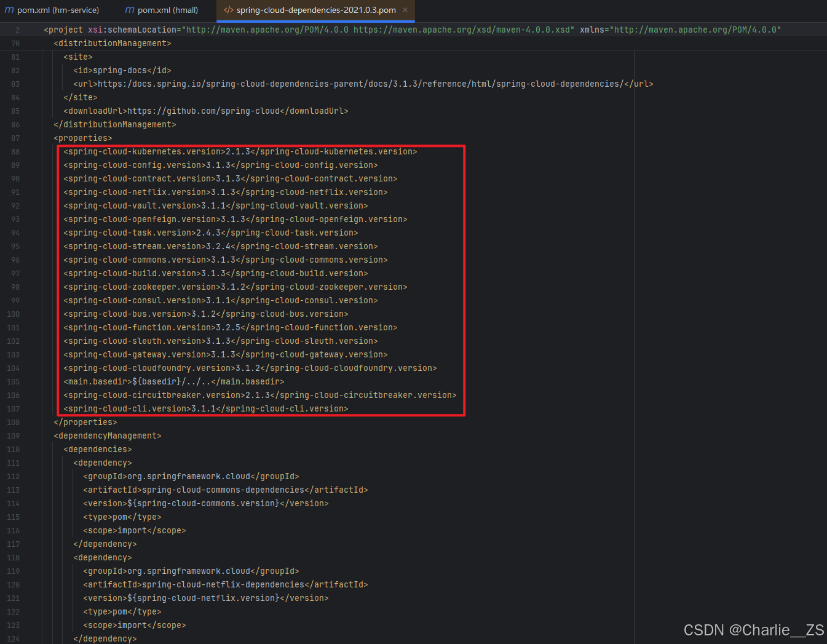Click spring-cloud-cli.version 3.1.1 line

[206, 408]
